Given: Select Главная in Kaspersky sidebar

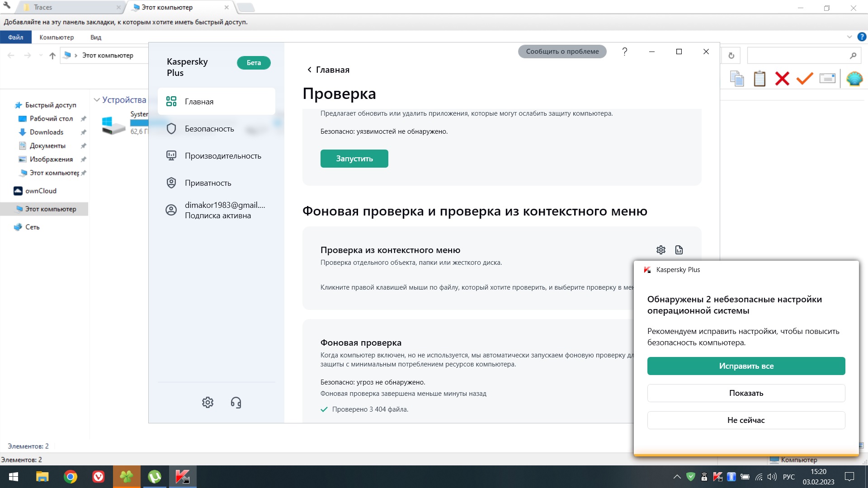Looking at the screenshot, I should [217, 102].
